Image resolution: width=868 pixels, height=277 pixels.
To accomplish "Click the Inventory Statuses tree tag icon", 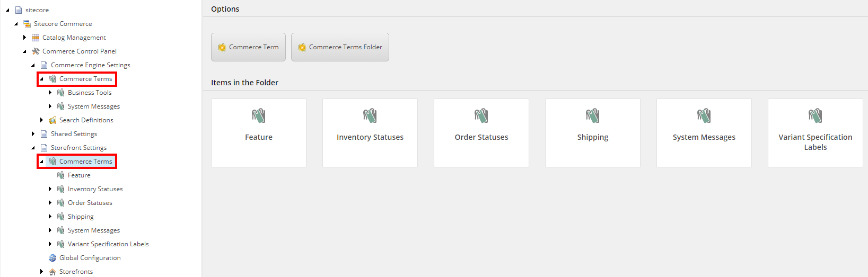I will click(61, 189).
